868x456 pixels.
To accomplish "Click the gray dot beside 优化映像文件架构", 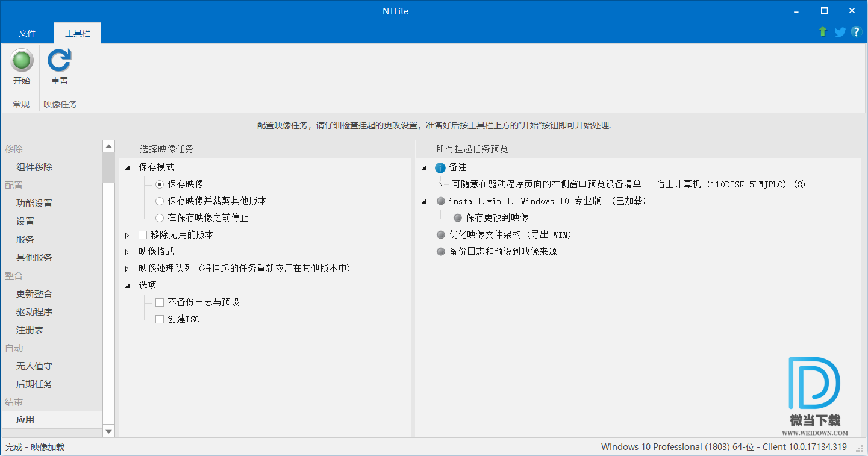I will point(441,235).
